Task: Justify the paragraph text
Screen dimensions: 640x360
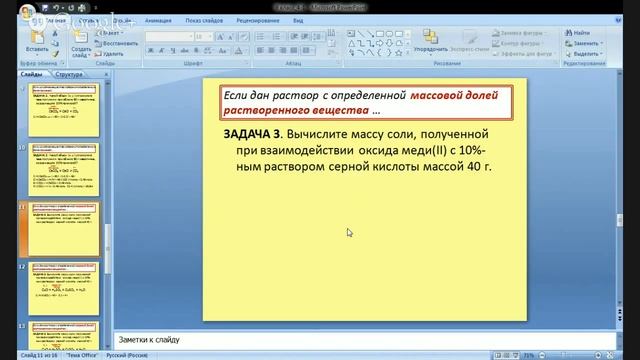Action: click(x=293, y=51)
